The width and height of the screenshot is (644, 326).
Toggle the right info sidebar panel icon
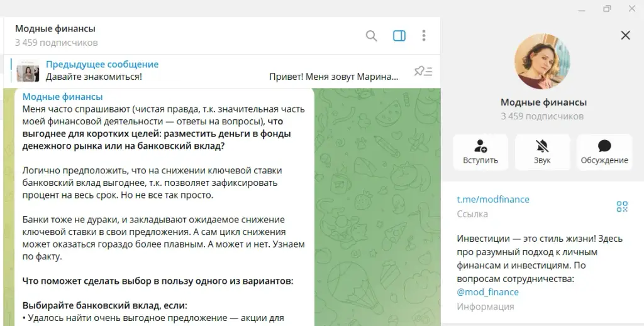pos(399,36)
